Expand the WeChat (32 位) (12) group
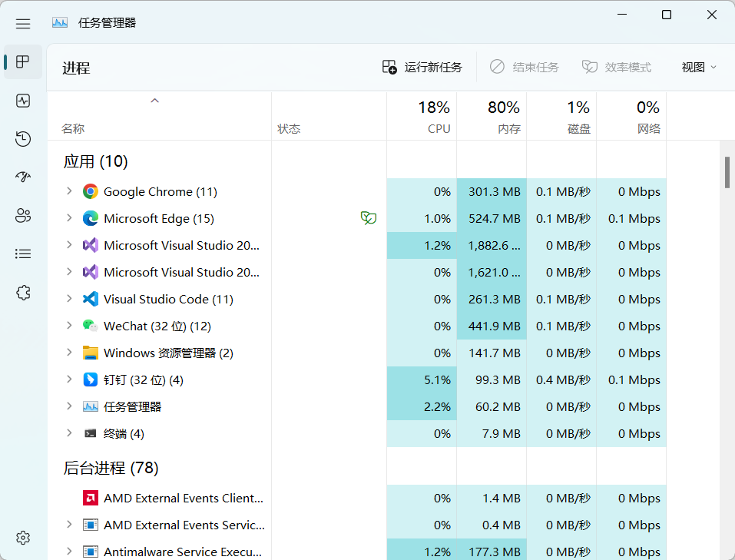Screen dimensions: 735x560 69,325
